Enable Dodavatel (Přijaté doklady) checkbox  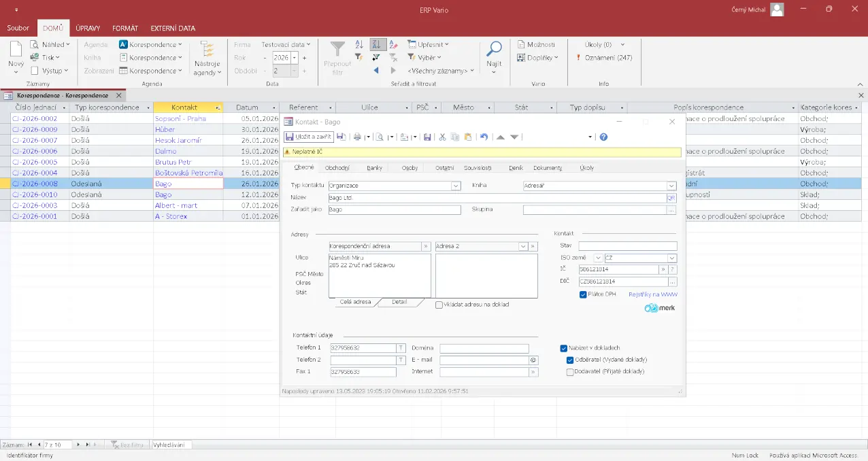(570, 372)
